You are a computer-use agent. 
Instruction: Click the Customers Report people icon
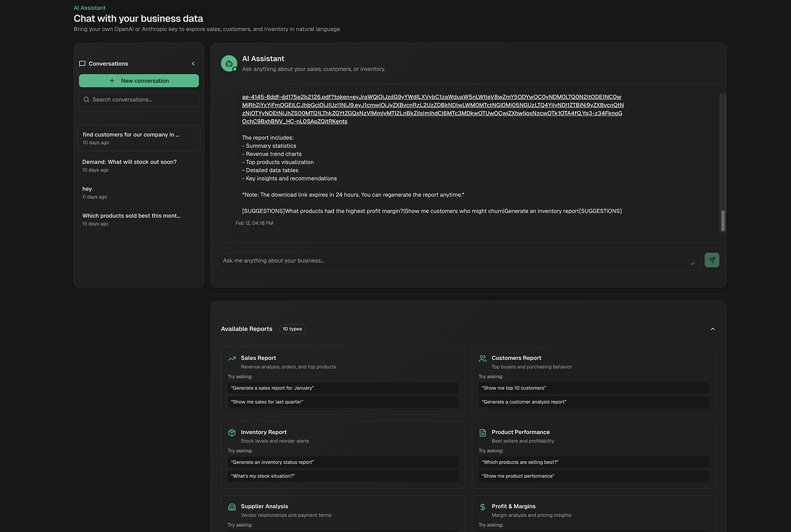tap(483, 358)
